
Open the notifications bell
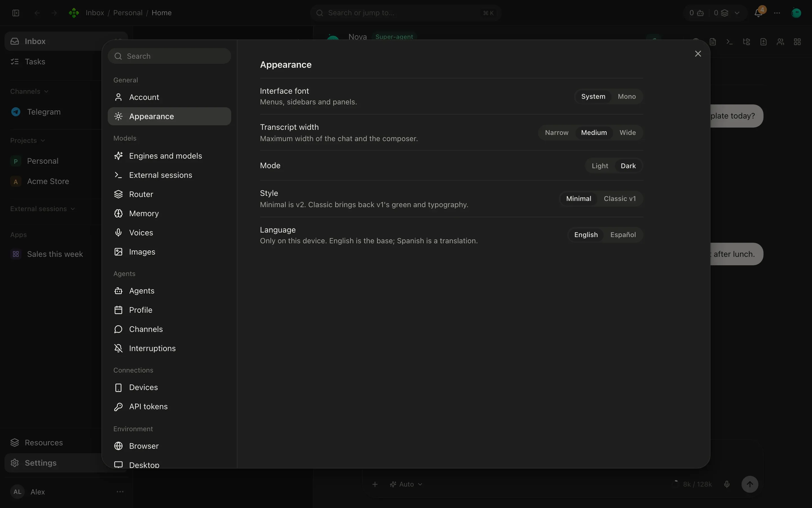758,13
